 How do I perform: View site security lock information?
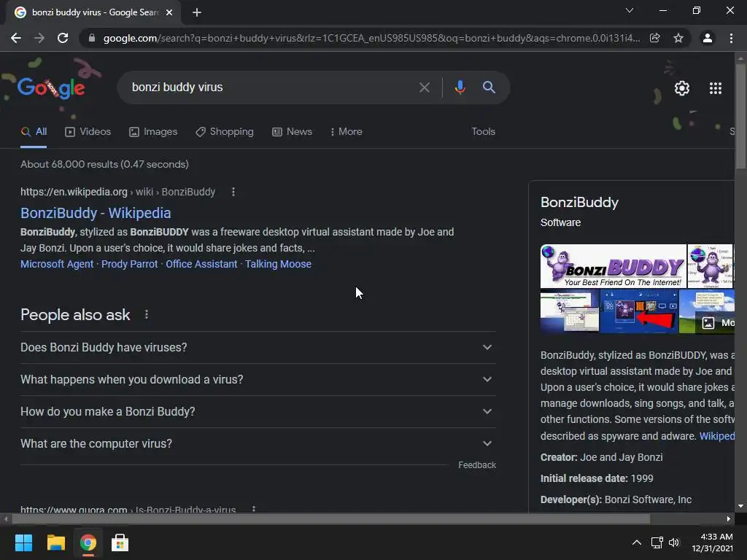pos(92,38)
